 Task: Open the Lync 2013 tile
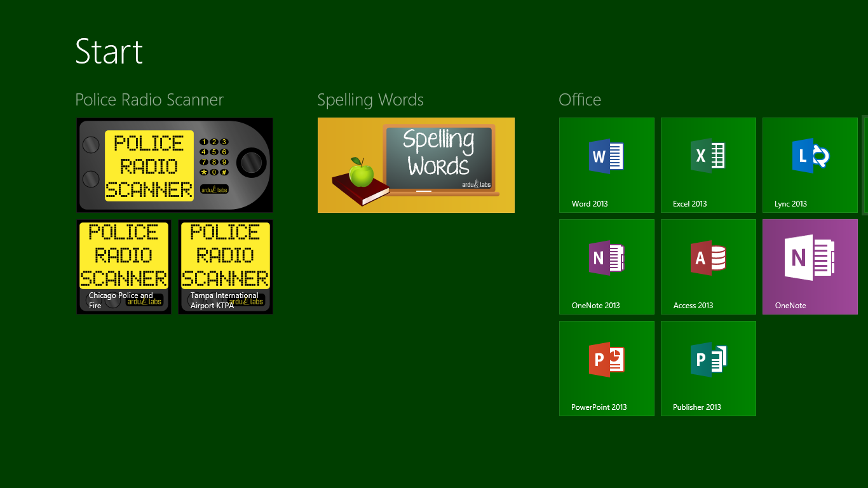[x=810, y=165]
